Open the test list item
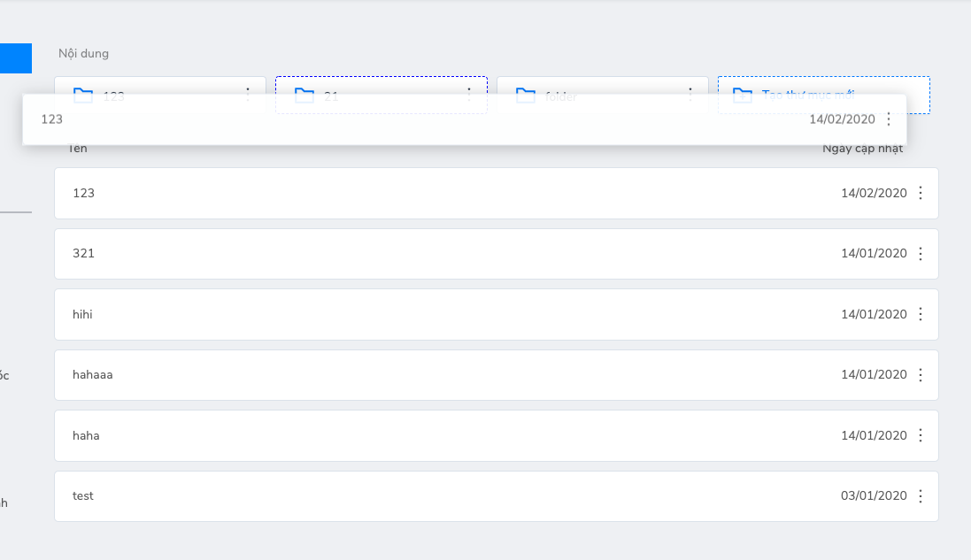Screen dimensions: 971x560 (496, 496)
